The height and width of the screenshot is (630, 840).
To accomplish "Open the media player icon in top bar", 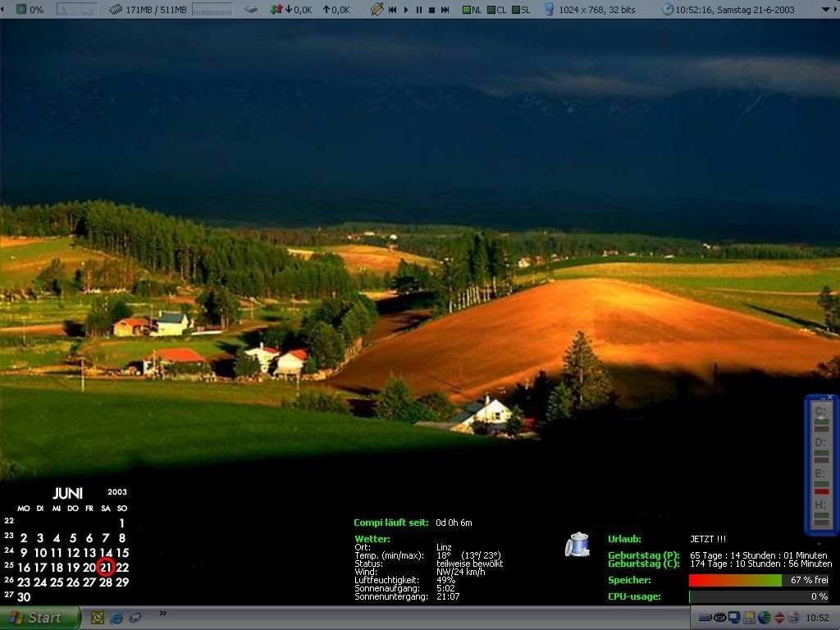I will [x=377, y=10].
